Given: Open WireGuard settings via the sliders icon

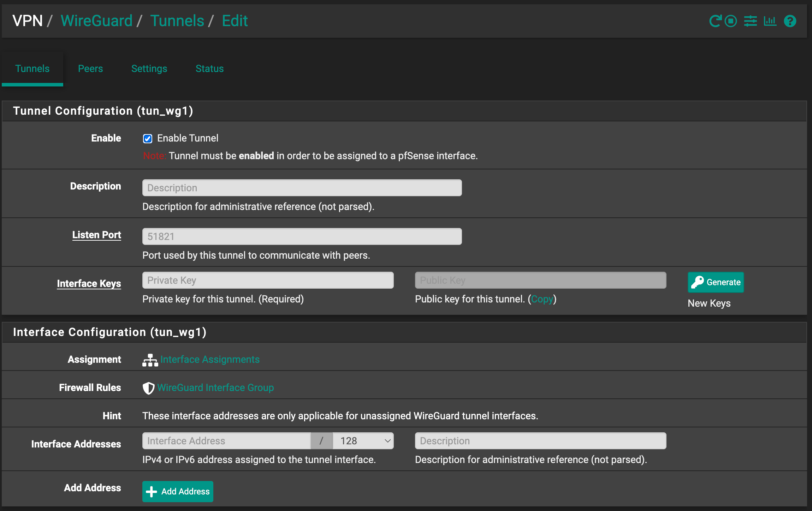Looking at the screenshot, I should coord(751,21).
